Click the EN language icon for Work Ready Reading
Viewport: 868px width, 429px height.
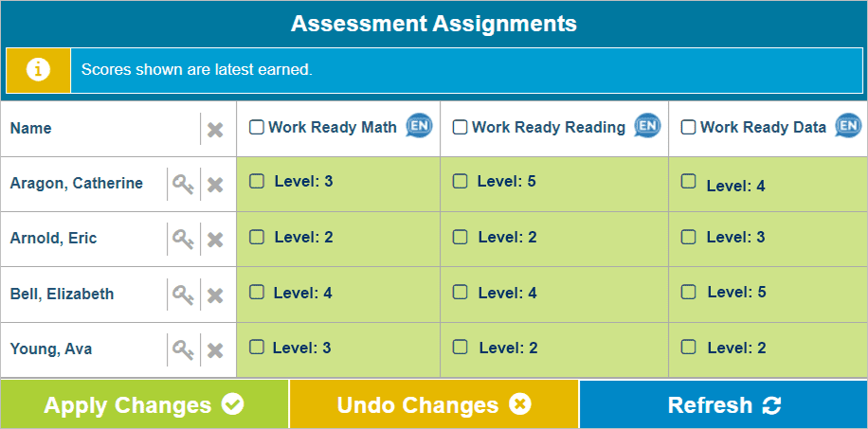pyautogui.click(x=647, y=126)
